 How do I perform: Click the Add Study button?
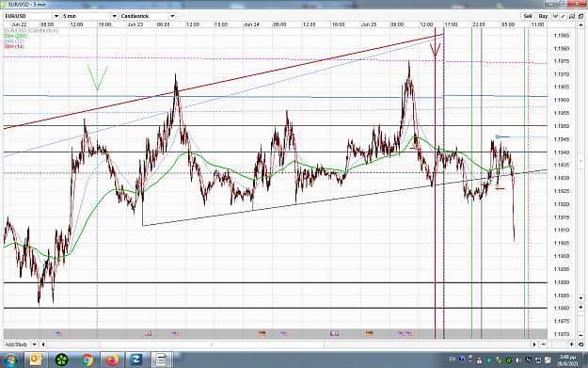point(17,344)
